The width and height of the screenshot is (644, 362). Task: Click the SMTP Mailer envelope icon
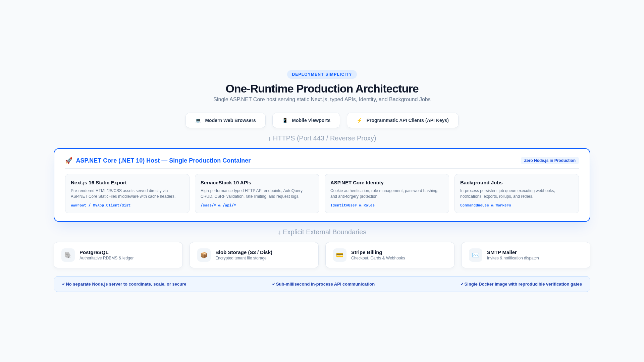click(476, 255)
